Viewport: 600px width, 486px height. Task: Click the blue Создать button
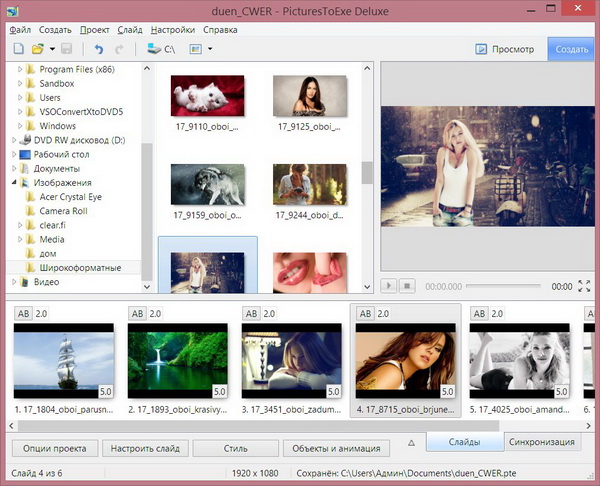coord(571,49)
